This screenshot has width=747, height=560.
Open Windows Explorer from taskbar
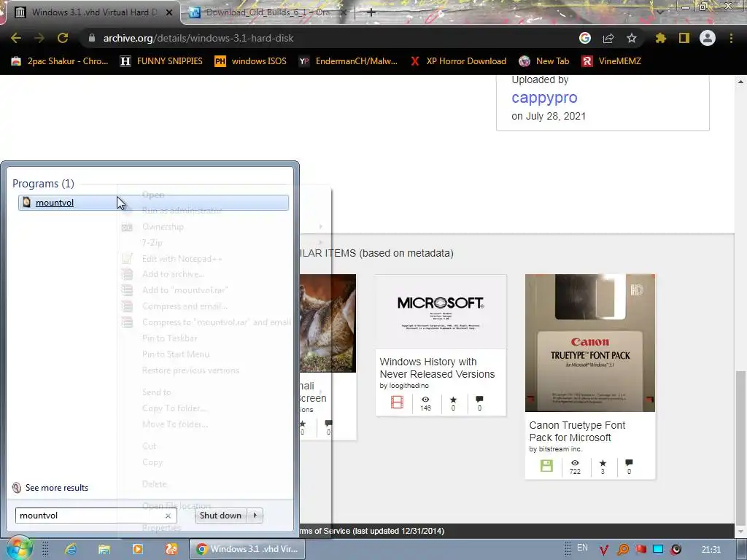[x=104, y=549]
